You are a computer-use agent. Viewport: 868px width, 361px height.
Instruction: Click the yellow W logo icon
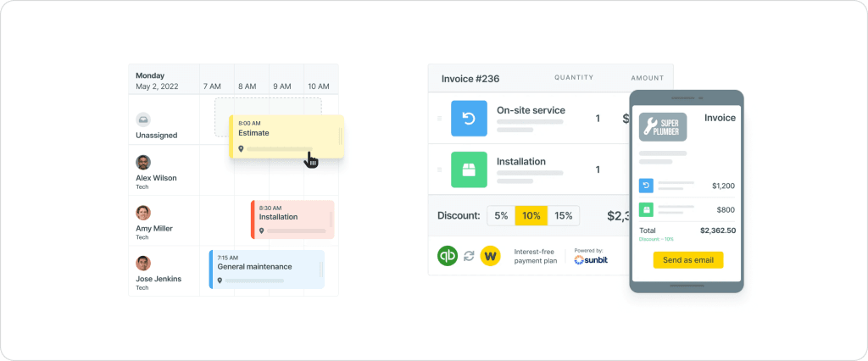click(490, 255)
